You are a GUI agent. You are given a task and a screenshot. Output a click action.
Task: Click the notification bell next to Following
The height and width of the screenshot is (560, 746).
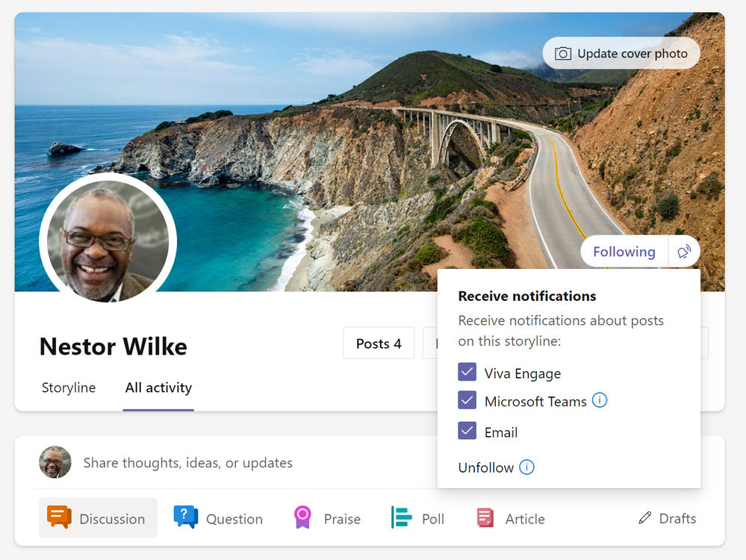683,252
